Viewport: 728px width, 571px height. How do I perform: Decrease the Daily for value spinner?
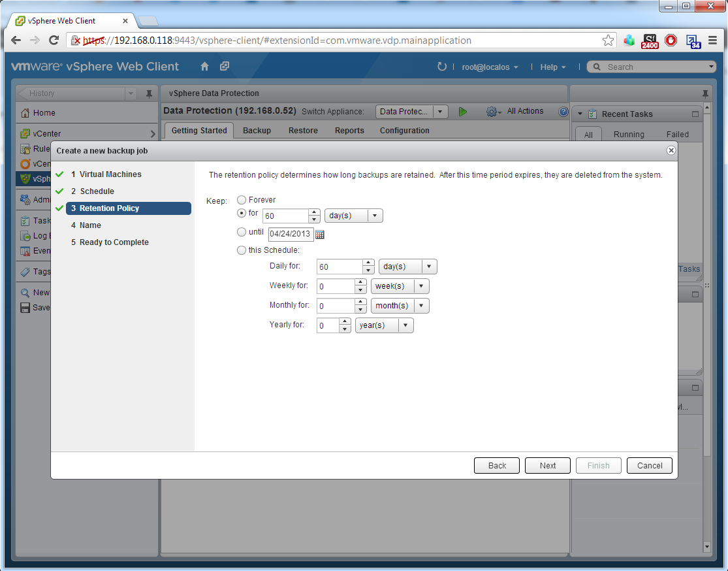(x=368, y=270)
